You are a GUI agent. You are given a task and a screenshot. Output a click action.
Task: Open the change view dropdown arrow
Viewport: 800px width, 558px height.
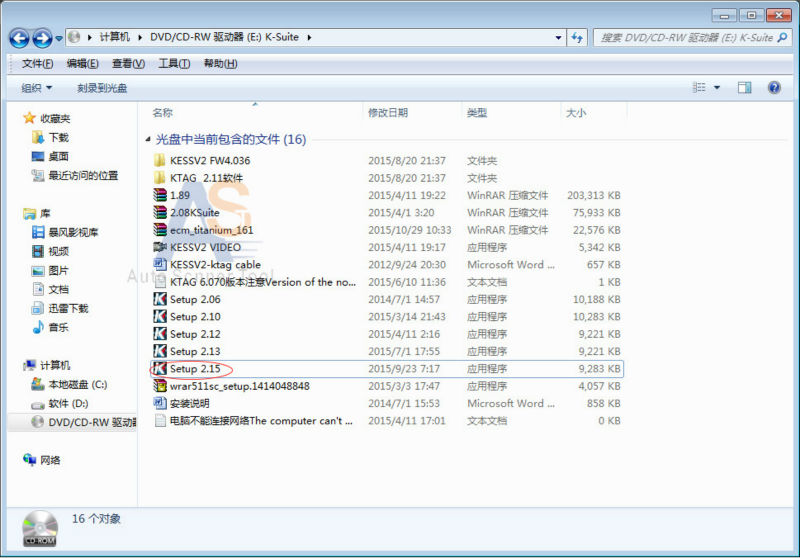(x=717, y=88)
